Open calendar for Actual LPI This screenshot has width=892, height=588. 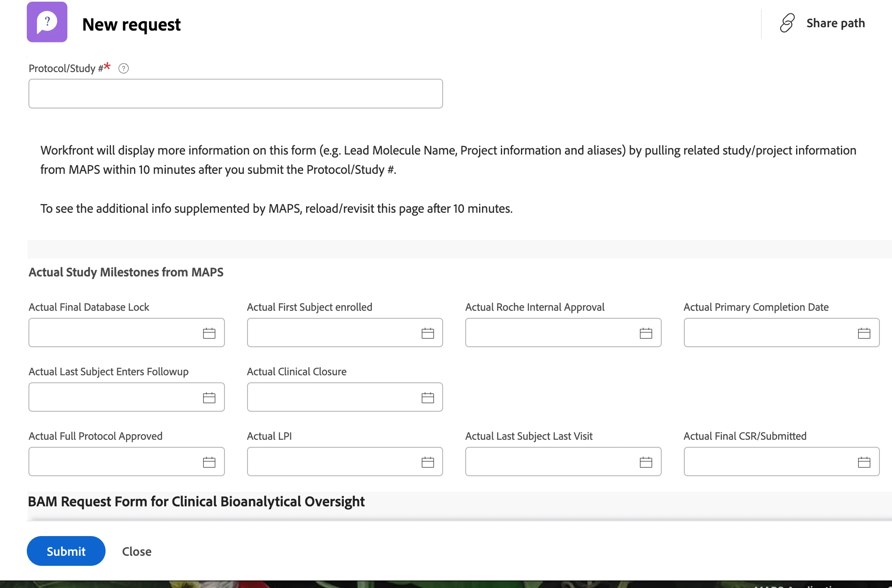point(428,462)
